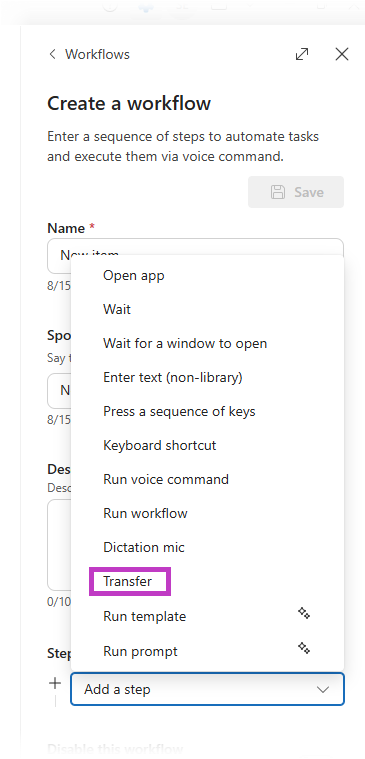Image resolution: width=365 pixels, height=759 pixels.
Task: Collapse the Add a step dropdown
Action: pyautogui.click(x=322, y=689)
